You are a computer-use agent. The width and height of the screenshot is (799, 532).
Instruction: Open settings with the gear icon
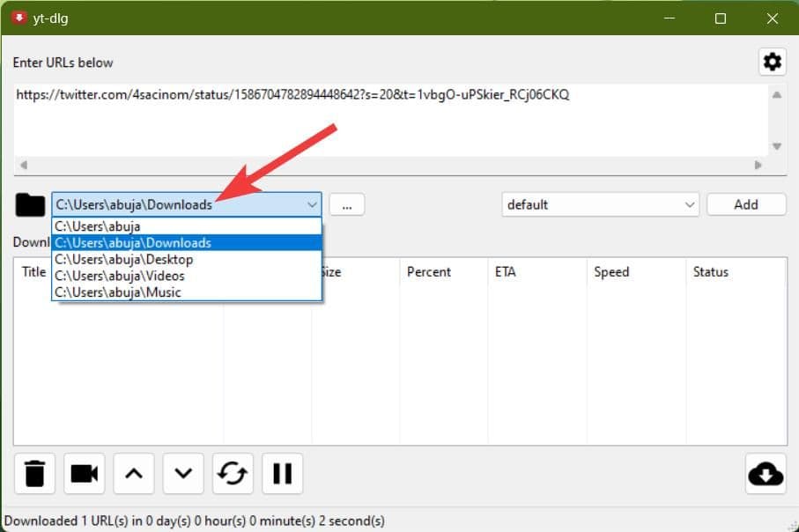tap(772, 62)
